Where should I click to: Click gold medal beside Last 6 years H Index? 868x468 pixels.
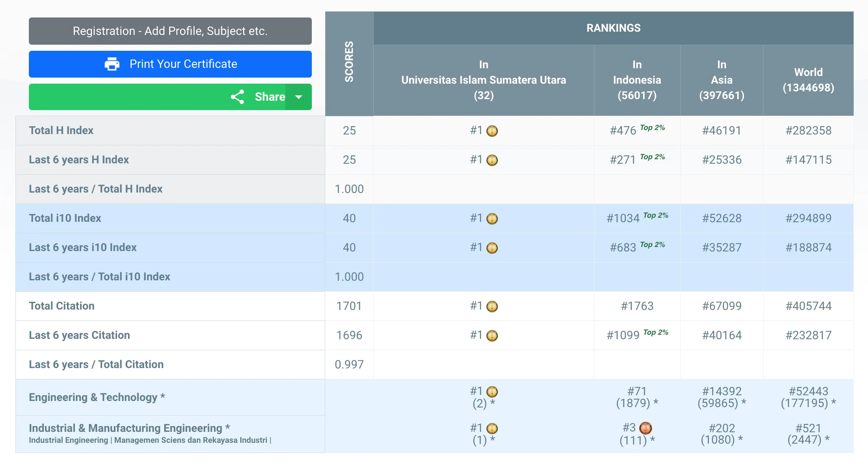[492, 160]
